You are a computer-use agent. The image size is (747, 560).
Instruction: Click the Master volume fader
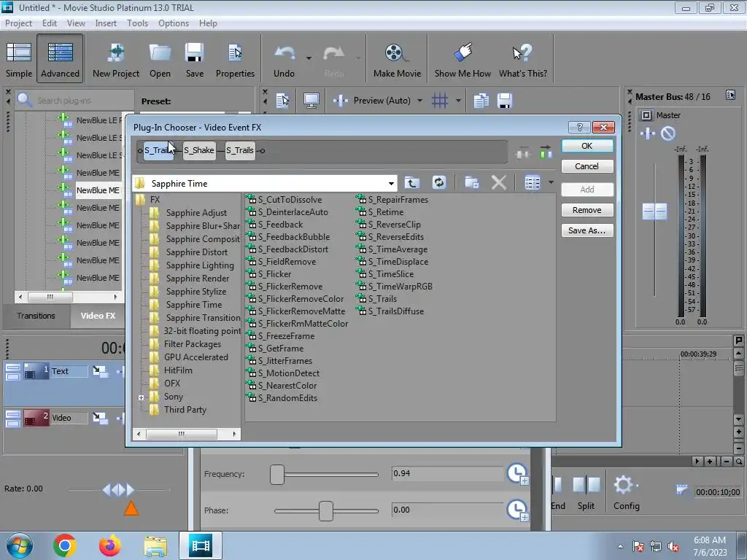pyautogui.click(x=654, y=211)
